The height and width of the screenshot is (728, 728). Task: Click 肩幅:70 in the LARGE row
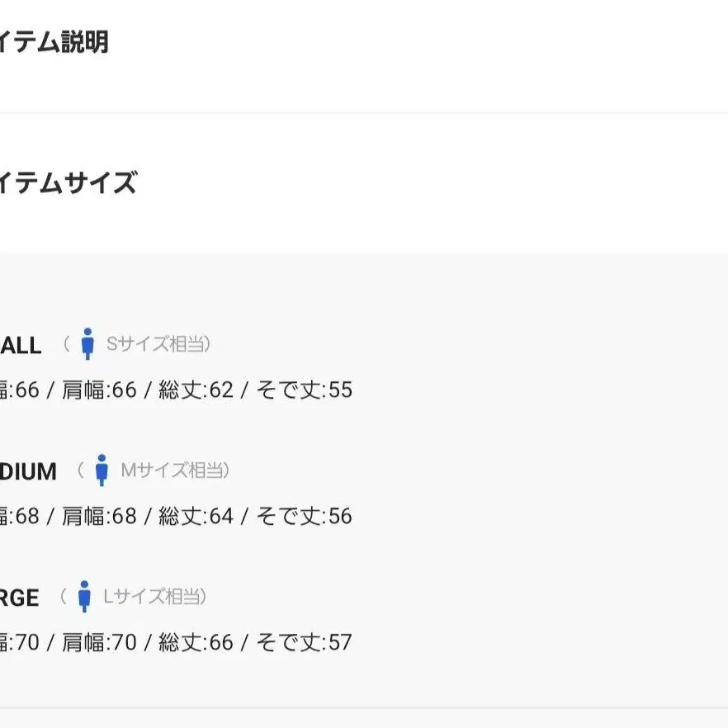(99, 642)
